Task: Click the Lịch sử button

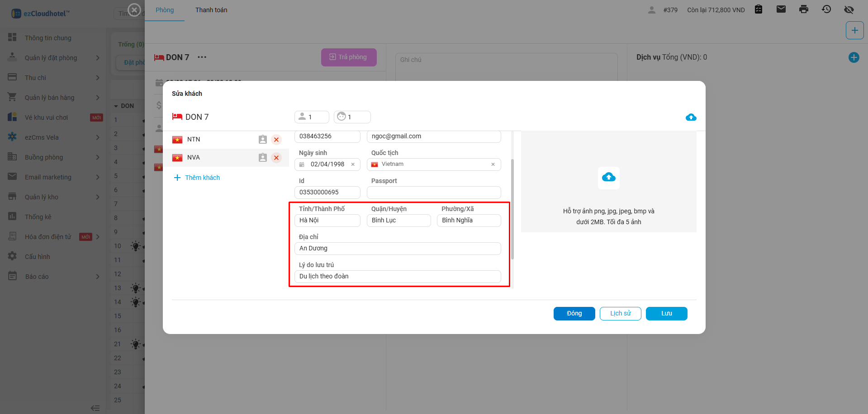Action: point(620,314)
